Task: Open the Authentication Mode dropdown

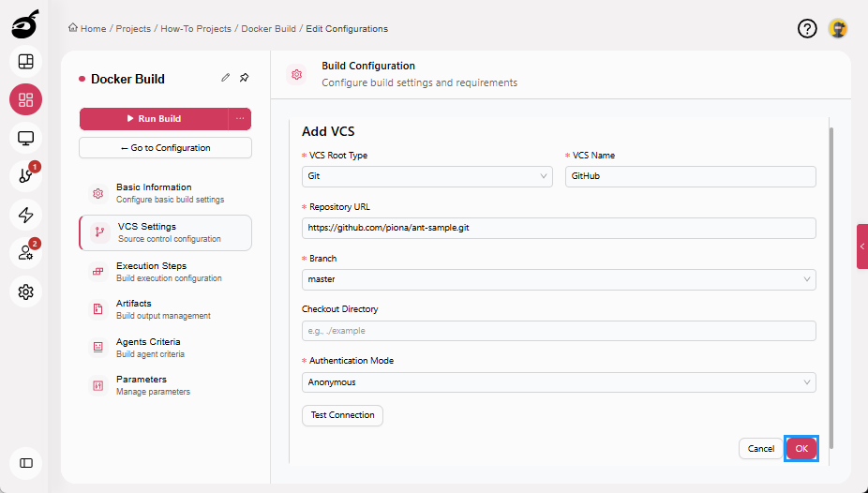Action: 559,382
